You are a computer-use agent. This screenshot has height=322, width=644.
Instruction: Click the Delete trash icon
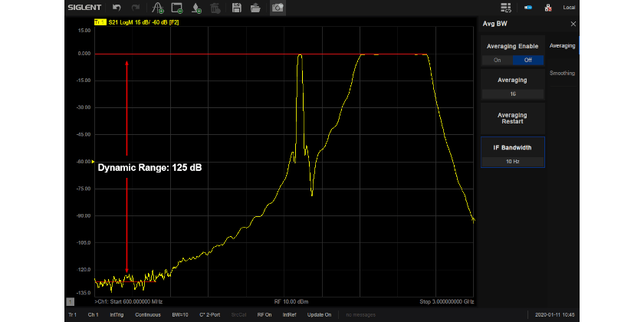[215, 8]
